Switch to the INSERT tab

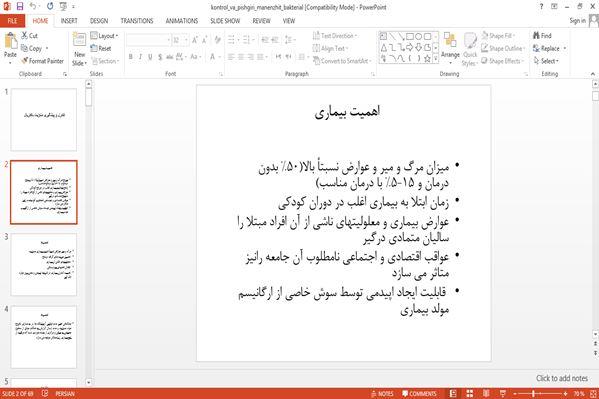[69, 21]
